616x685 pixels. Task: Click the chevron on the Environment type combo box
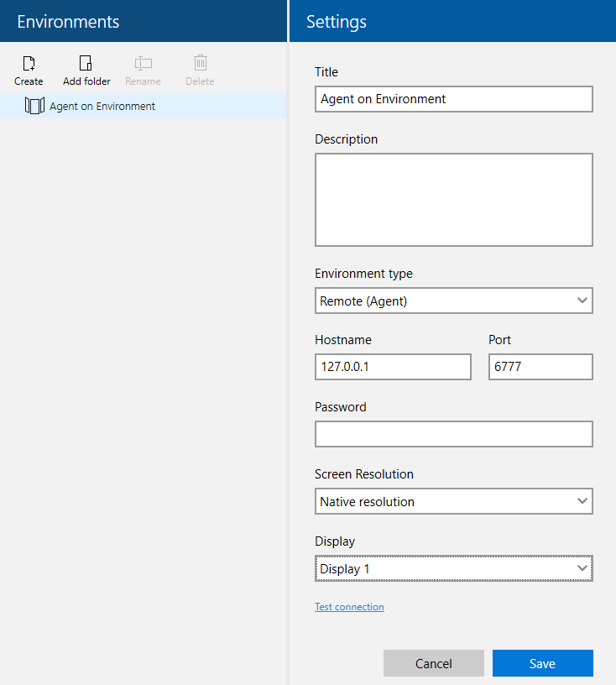point(582,301)
